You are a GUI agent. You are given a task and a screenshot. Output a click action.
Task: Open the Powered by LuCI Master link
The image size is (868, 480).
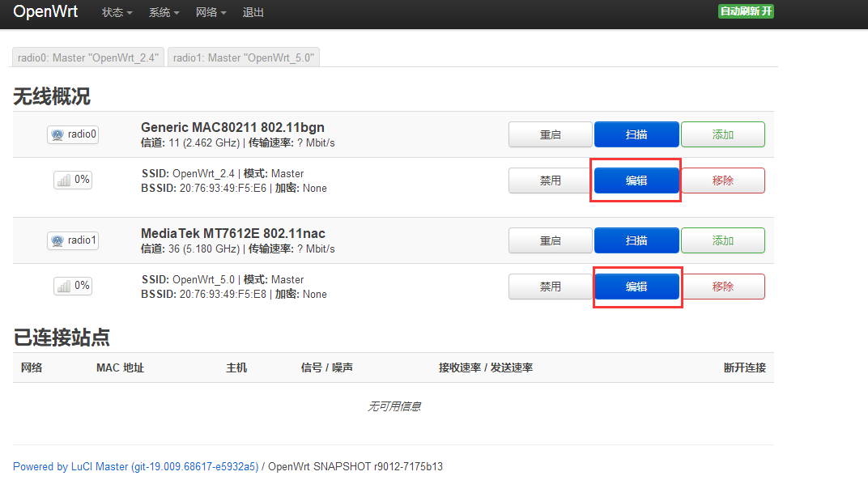pyautogui.click(x=136, y=467)
